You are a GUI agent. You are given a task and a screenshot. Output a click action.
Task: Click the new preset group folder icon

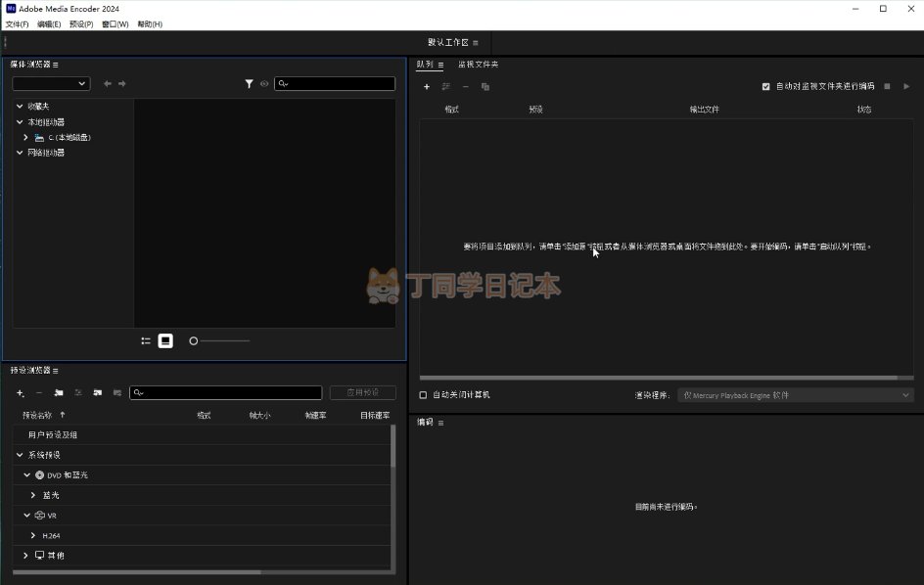point(59,392)
